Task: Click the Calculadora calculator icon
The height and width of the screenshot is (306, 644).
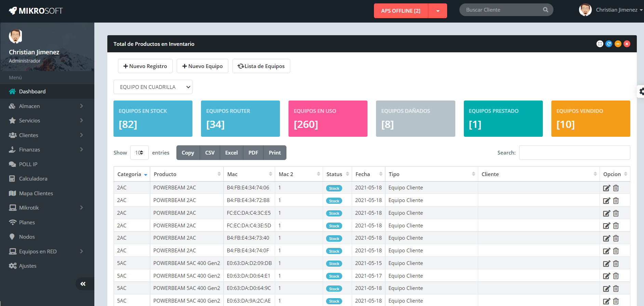Action: [x=12, y=178]
